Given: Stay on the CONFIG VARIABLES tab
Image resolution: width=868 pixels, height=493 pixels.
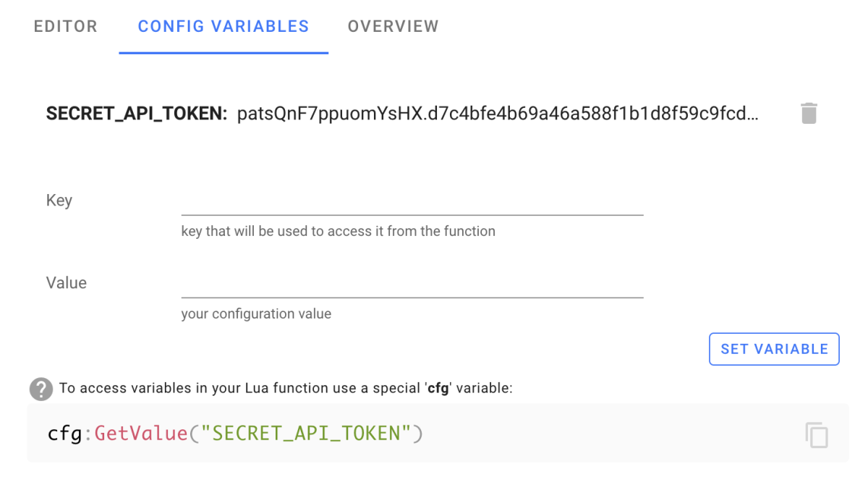Looking at the screenshot, I should coord(223,26).
